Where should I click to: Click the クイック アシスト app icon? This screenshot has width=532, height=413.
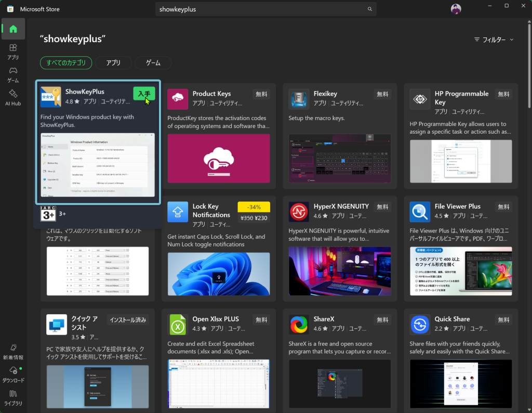[57, 325]
